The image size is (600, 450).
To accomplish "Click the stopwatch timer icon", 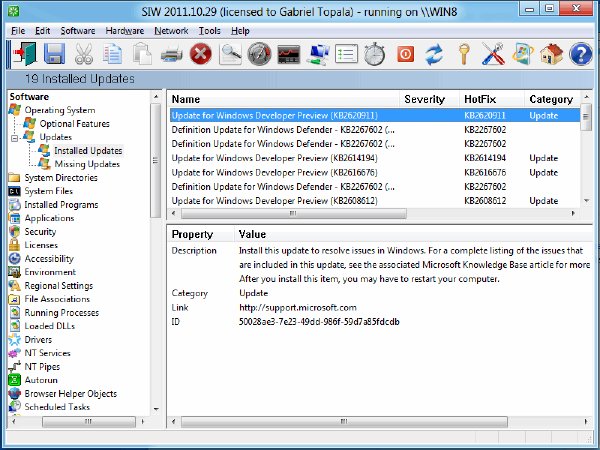I will (375, 54).
